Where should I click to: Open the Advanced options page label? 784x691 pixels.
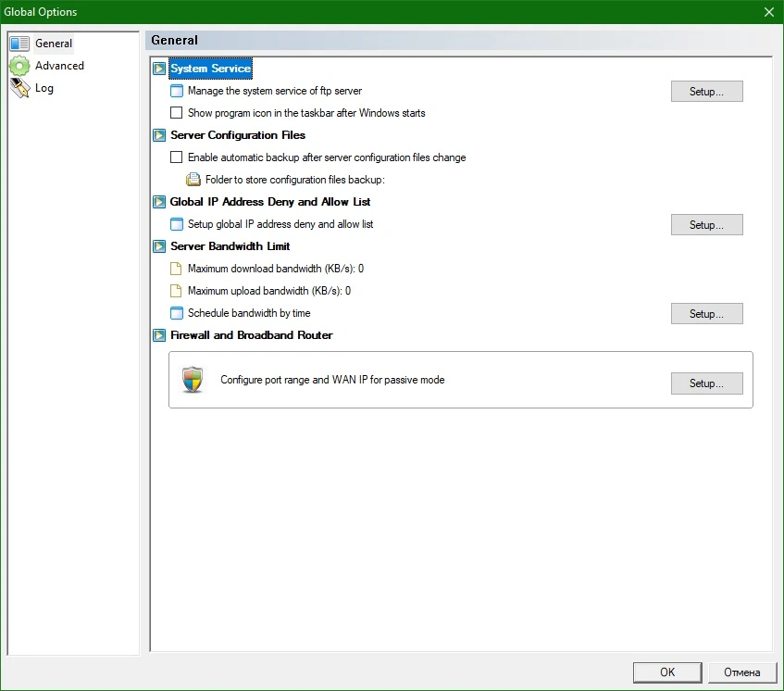tap(59, 66)
